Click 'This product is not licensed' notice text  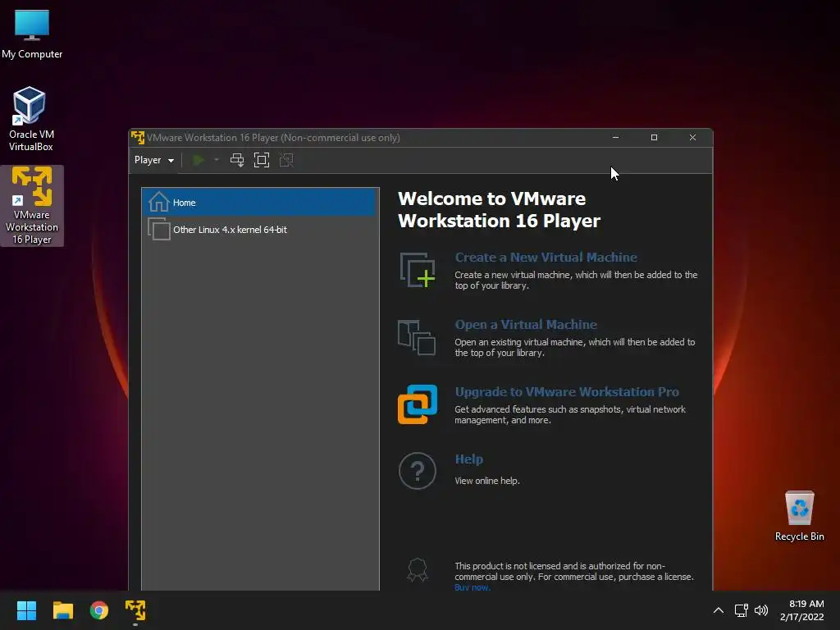click(573, 571)
